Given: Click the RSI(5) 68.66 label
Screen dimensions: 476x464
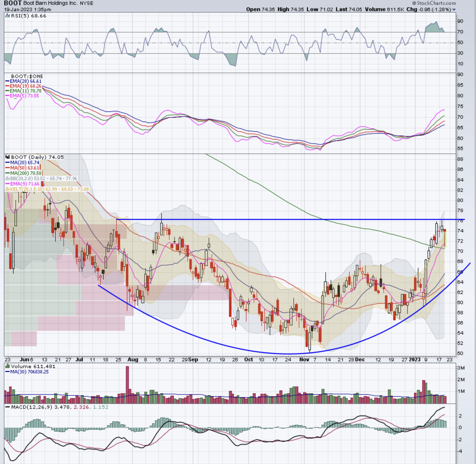Looking at the screenshot, I should [29, 16].
